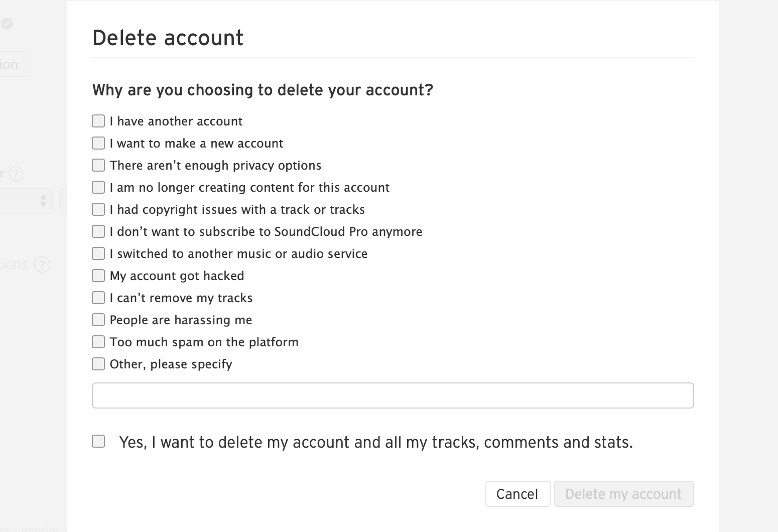Select 'I switched to another music service'
Viewport: 778px width, 532px height.
pyautogui.click(x=98, y=253)
